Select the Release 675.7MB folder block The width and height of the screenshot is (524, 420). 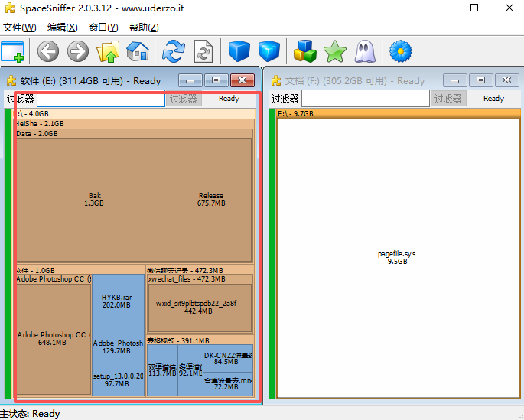tap(213, 200)
